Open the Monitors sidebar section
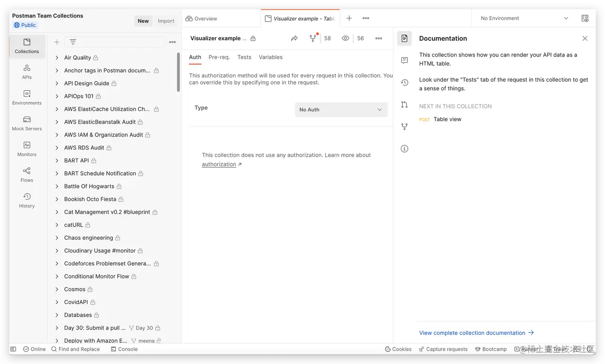Screen dimensions: 605x364 click(x=27, y=149)
